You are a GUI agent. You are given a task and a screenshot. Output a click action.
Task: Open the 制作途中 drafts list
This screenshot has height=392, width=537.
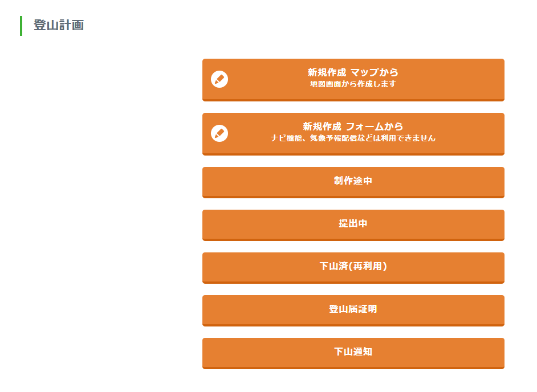pos(353,181)
